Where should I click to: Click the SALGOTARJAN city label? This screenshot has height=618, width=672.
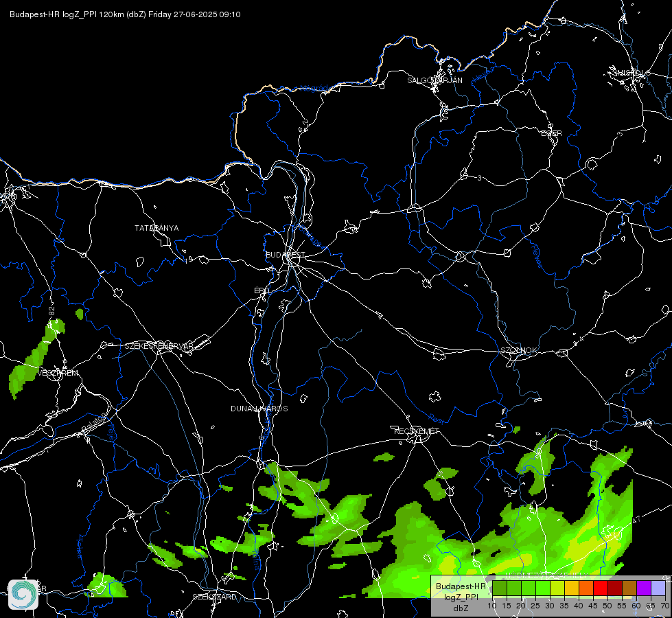[435, 80]
